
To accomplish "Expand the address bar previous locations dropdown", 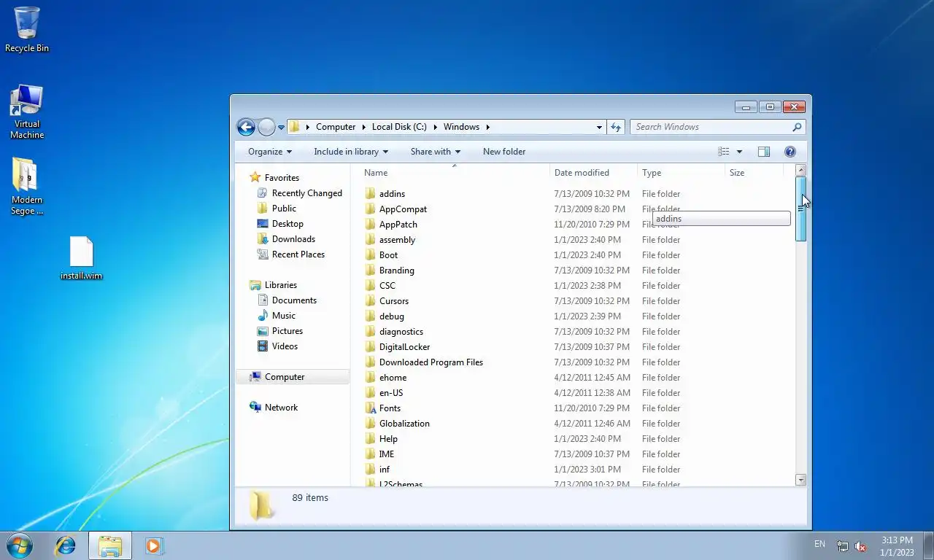I will pos(599,127).
